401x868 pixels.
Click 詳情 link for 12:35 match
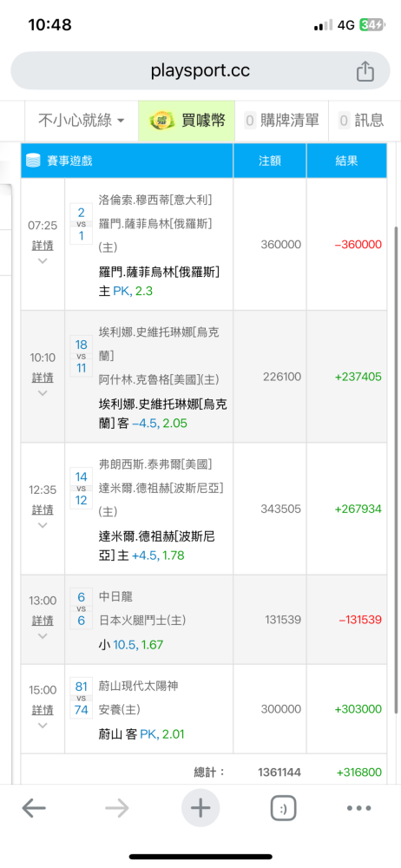(43, 510)
